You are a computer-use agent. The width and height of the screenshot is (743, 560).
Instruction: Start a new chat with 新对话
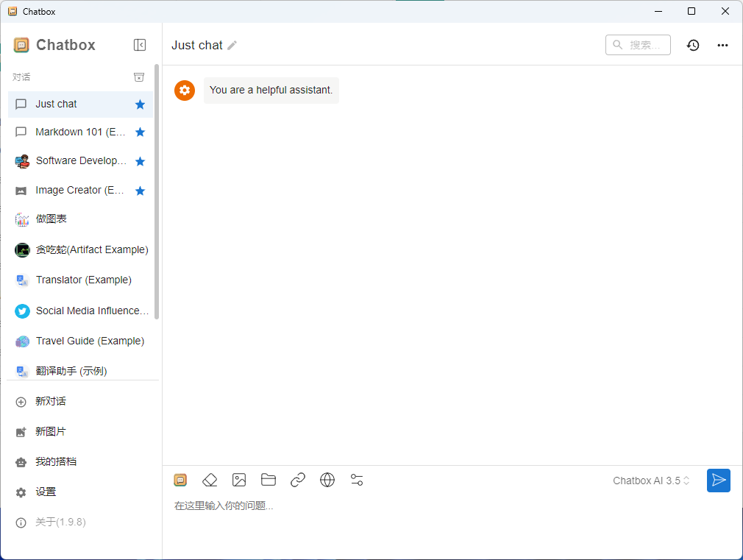pos(81,402)
